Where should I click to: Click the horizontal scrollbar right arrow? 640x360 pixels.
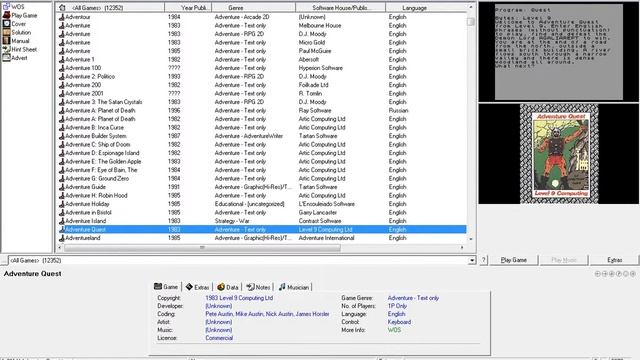point(462,247)
